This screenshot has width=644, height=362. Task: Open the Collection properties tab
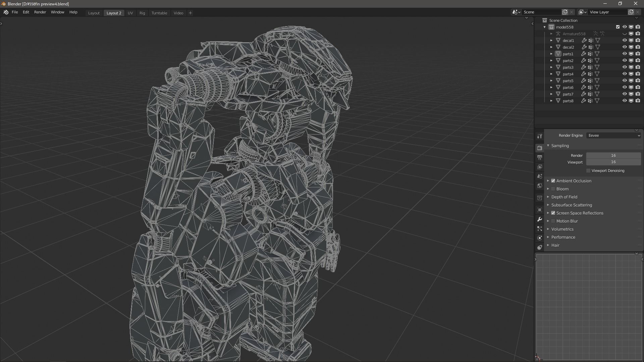click(539, 198)
